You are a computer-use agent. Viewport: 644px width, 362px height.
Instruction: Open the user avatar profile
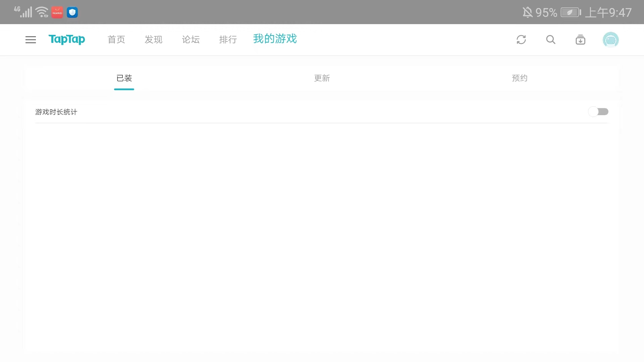(610, 40)
